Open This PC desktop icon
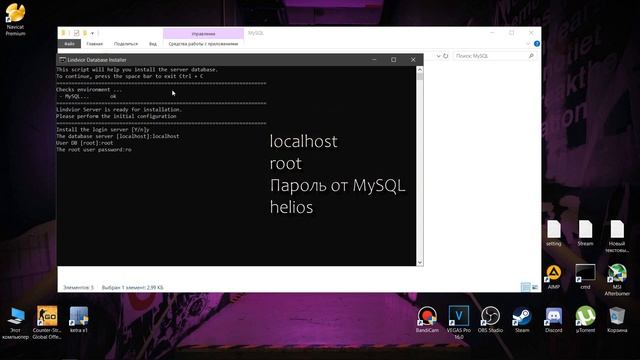640x360 pixels. tap(16, 323)
